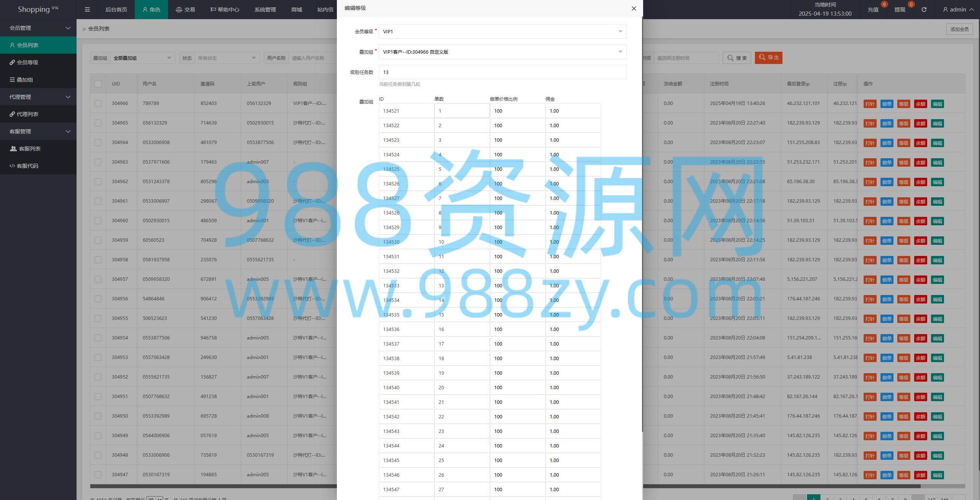Click 打针 button for UID 304965
This screenshot has width=980, height=500.
tap(870, 123)
